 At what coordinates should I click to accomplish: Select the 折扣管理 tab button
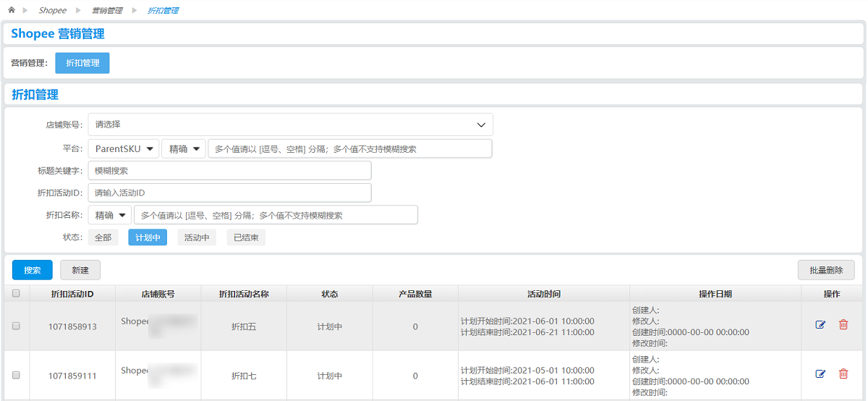pyautogui.click(x=82, y=63)
